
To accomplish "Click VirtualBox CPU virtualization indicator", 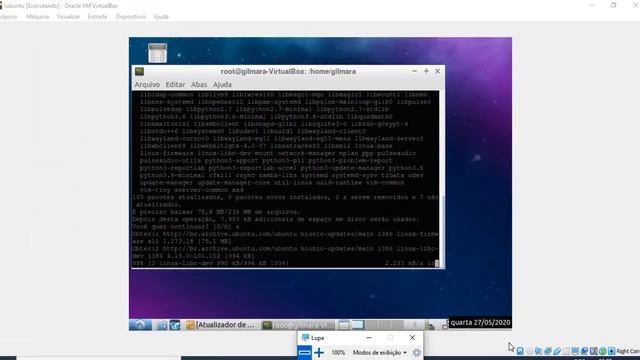I will (593, 351).
